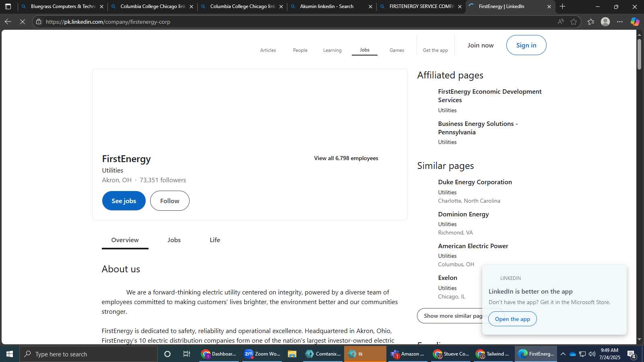The width and height of the screenshot is (644, 362).
Task: Open Cortana circle icon on taskbar
Action: click(x=167, y=354)
